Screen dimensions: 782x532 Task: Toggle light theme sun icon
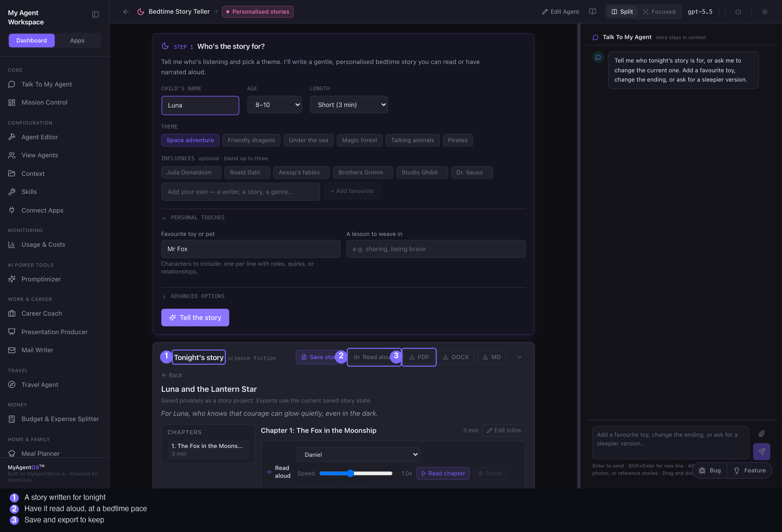pyautogui.click(x=765, y=12)
